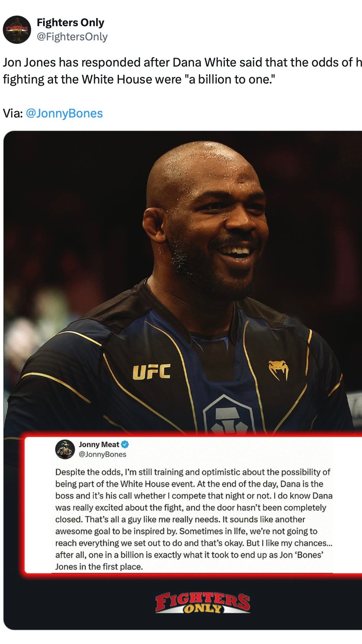Click the Fighters Only logo at image bottom
The width and height of the screenshot is (362, 644).
pyautogui.click(x=203, y=603)
